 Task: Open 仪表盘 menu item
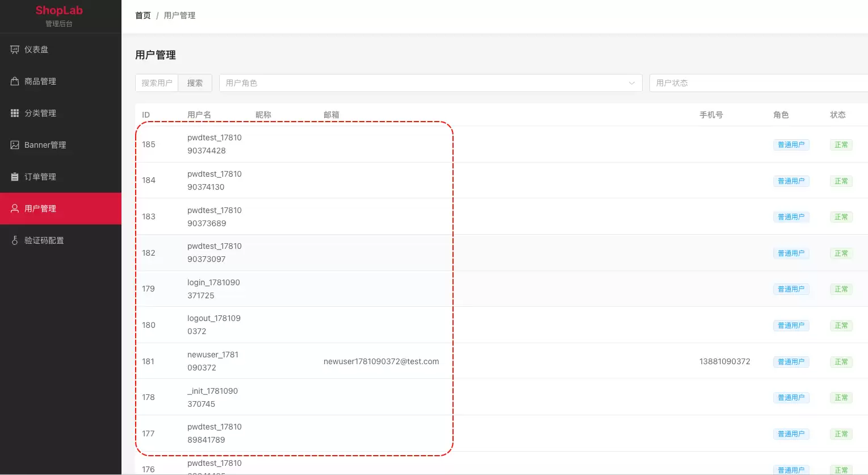[x=61, y=49]
